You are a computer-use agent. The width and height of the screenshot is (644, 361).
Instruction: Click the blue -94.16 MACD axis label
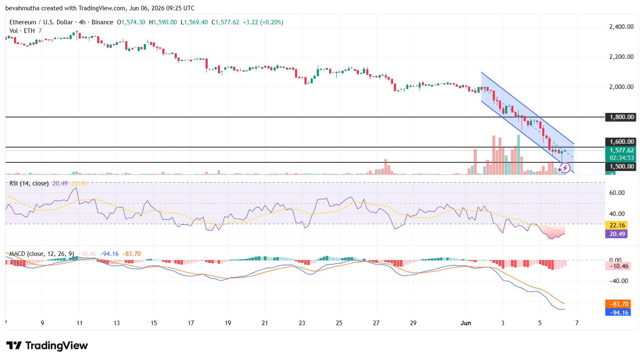618,312
